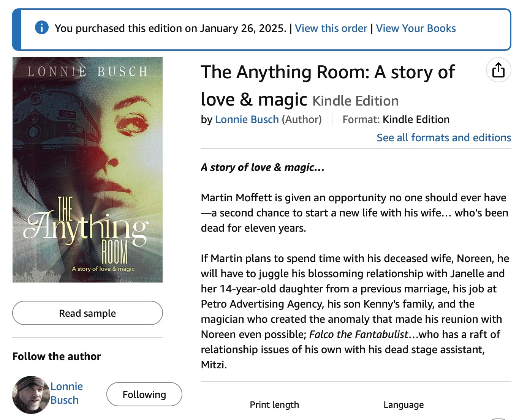Click the "Follow the author" heading
The height and width of the screenshot is (420, 519).
(x=57, y=357)
